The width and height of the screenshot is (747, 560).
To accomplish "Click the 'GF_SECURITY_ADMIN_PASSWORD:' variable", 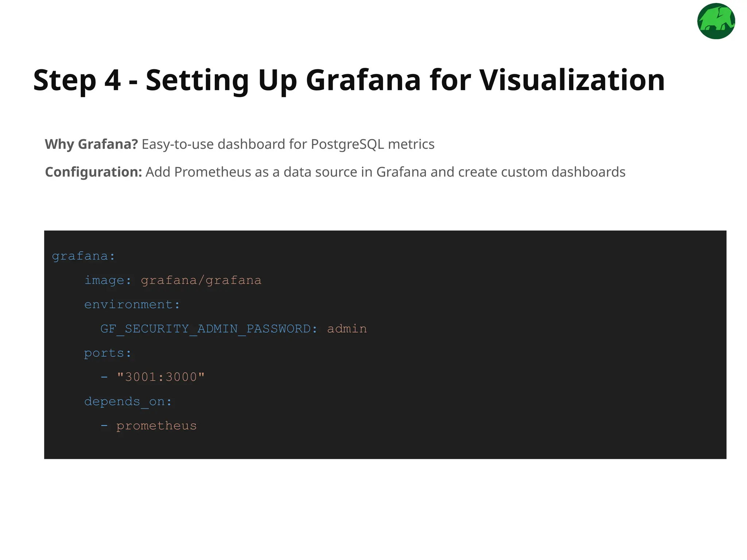I will click(x=209, y=329).
